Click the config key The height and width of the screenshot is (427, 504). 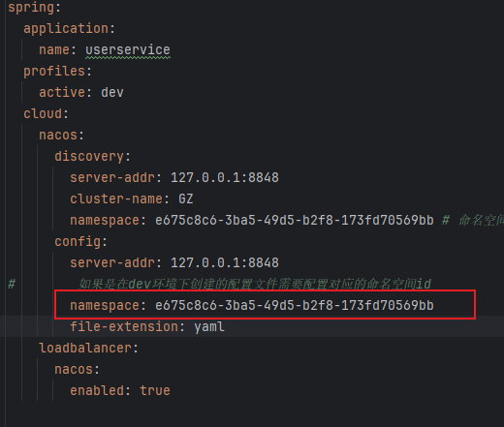point(78,241)
